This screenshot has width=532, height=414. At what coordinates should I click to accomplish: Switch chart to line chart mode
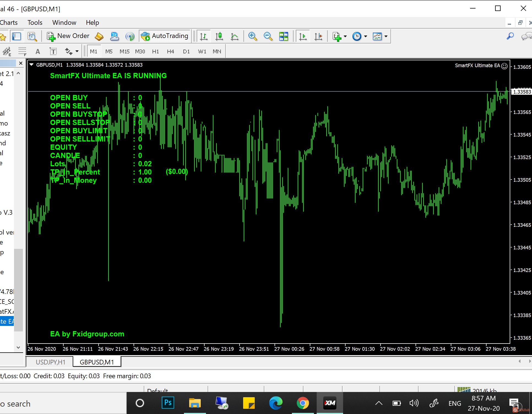coord(235,36)
